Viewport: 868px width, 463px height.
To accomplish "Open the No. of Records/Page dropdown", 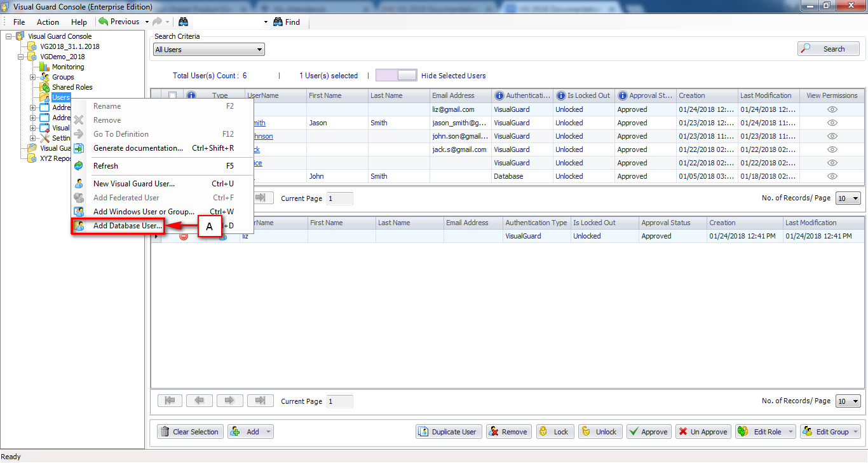I will tap(848, 198).
